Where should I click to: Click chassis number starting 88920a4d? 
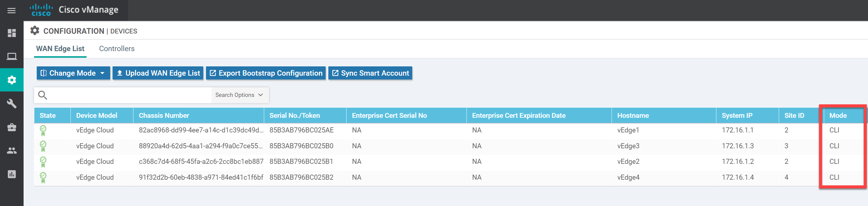point(201,146)
